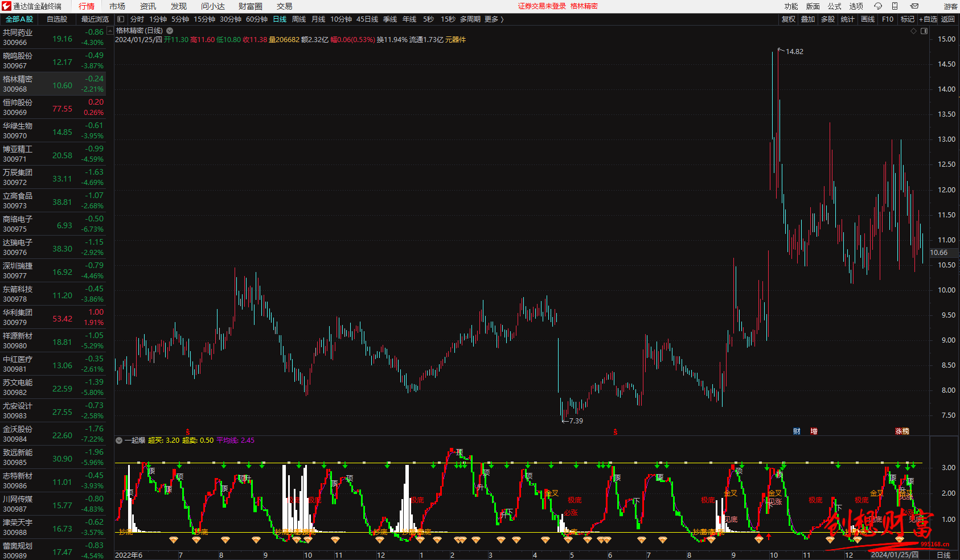Screen dimensions: 960x560
Task: Select 华利集团 300979 in stock list
Action: point(53,318)
